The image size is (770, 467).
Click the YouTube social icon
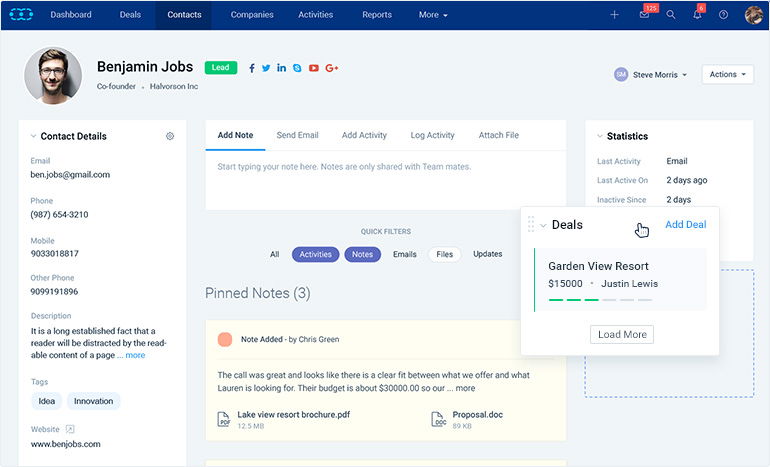(313, 68)
